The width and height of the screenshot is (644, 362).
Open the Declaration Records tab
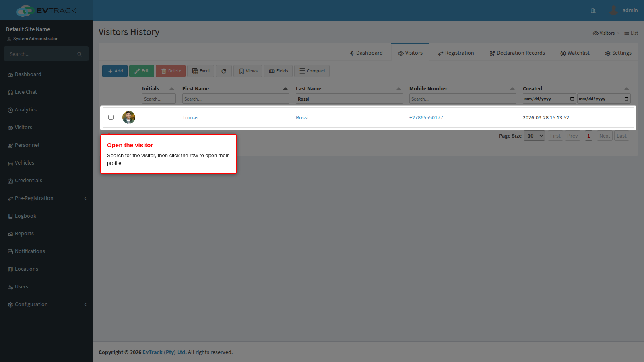(x=517, y=53)
